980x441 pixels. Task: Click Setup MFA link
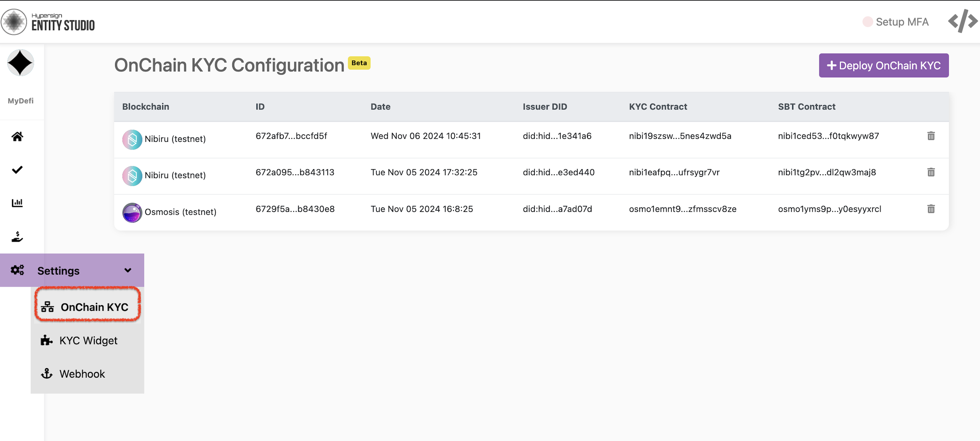[x=902, y=22]
